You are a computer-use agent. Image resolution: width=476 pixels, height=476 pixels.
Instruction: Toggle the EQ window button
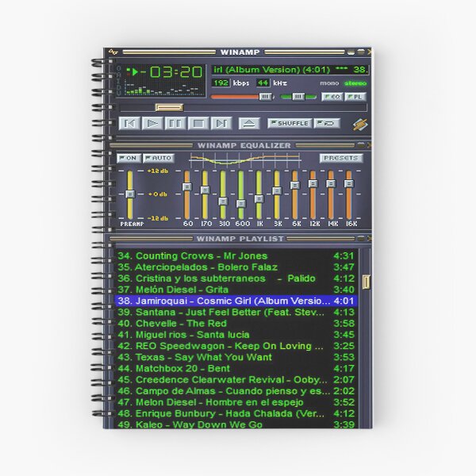coord(332,97)
